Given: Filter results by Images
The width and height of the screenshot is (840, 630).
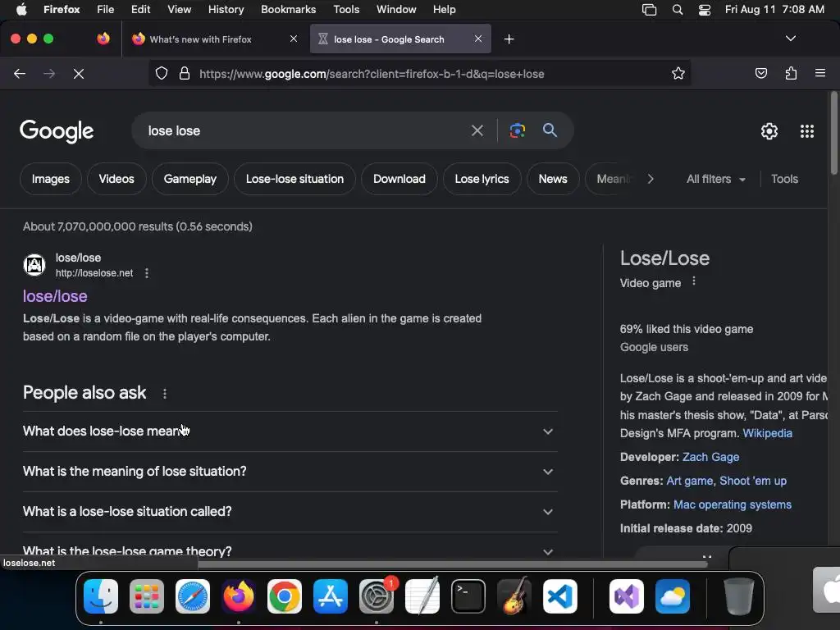Looking at the screenshot, I should (x=50, y=179).
